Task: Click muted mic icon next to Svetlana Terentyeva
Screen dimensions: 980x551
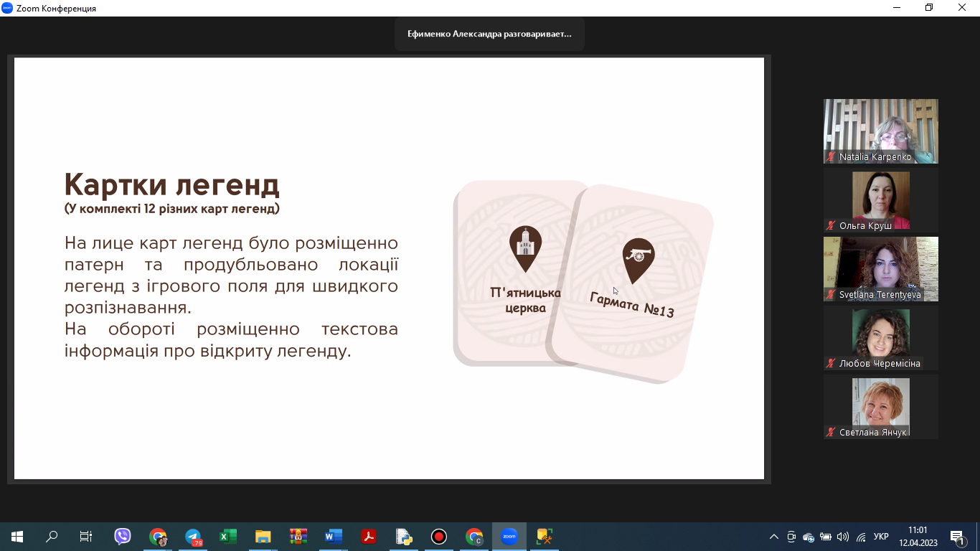Action: (831, 295)
